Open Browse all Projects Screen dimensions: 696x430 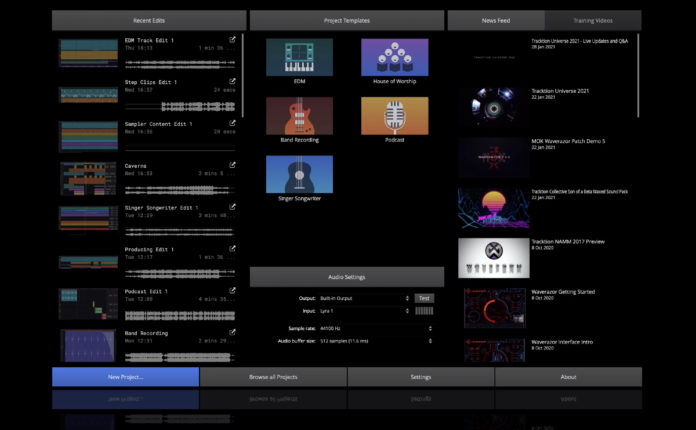pos(273,377)
